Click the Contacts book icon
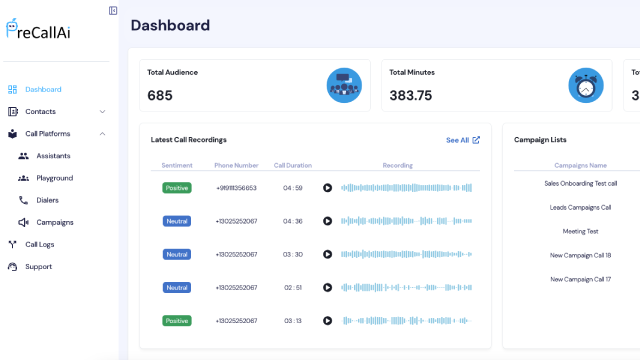Screen dimensions: 640x360 click(13, 111)
